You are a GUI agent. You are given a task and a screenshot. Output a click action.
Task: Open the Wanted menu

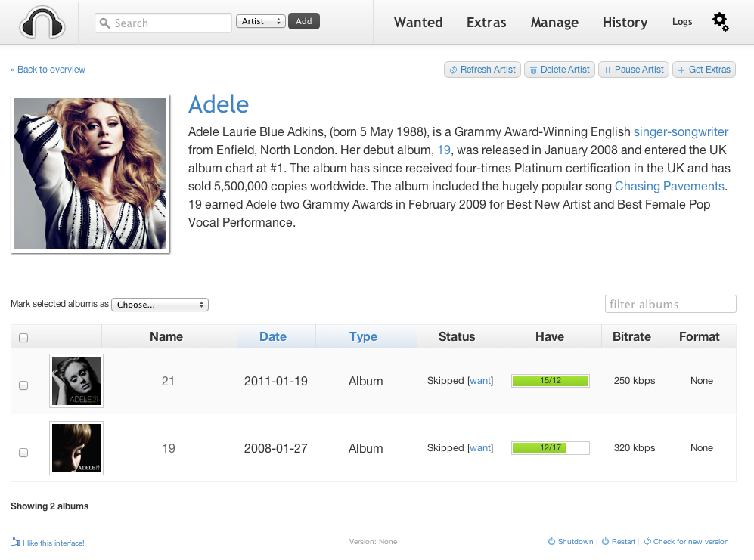tap(418, 23)
